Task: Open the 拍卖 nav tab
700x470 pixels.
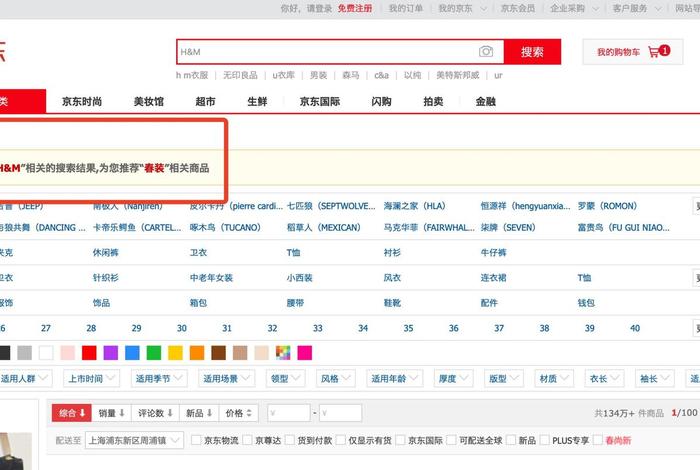Action: [x=433, y=101]
